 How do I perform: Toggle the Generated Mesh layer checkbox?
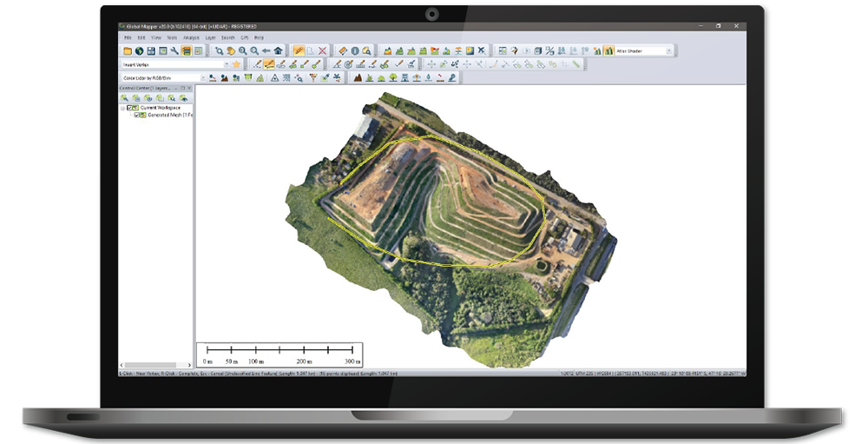click(137, 116)
